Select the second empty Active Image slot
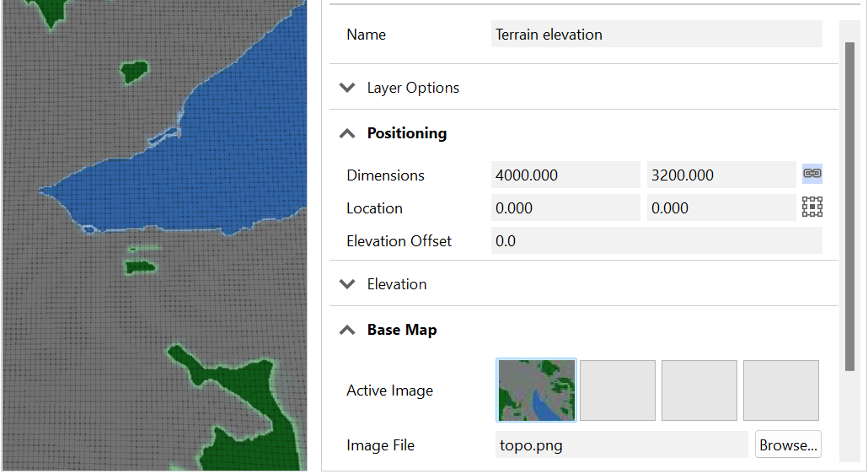 [x=618, y=391]
